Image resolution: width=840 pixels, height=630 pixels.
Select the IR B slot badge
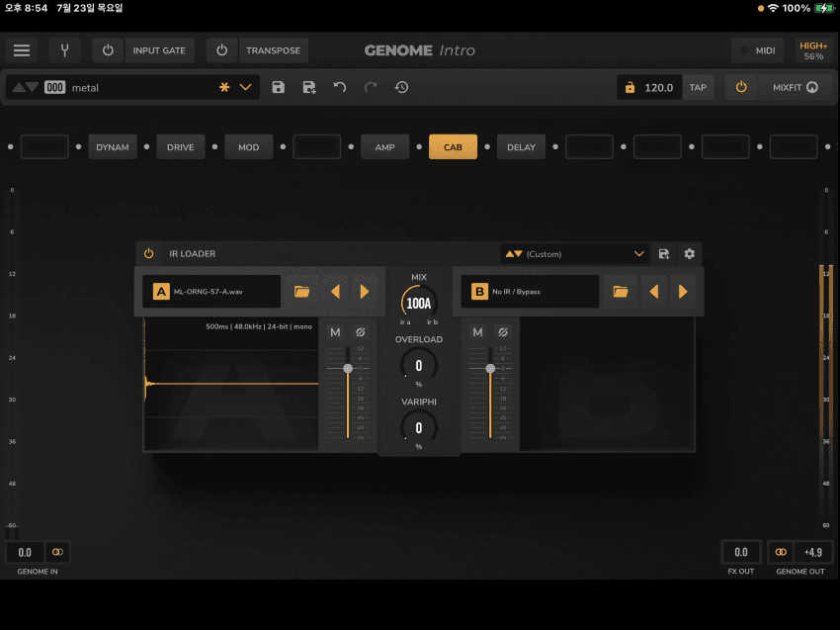coord(479,292)
